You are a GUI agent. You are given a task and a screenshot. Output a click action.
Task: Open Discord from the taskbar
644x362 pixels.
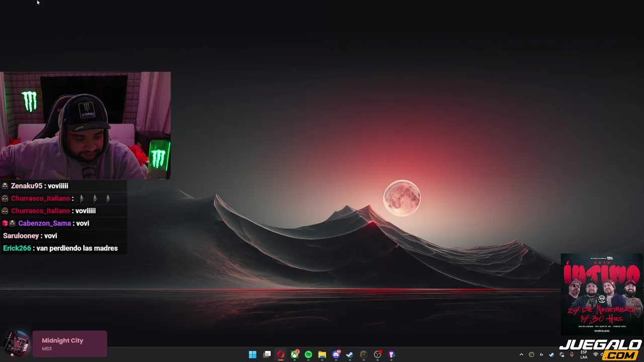[336, 354]
